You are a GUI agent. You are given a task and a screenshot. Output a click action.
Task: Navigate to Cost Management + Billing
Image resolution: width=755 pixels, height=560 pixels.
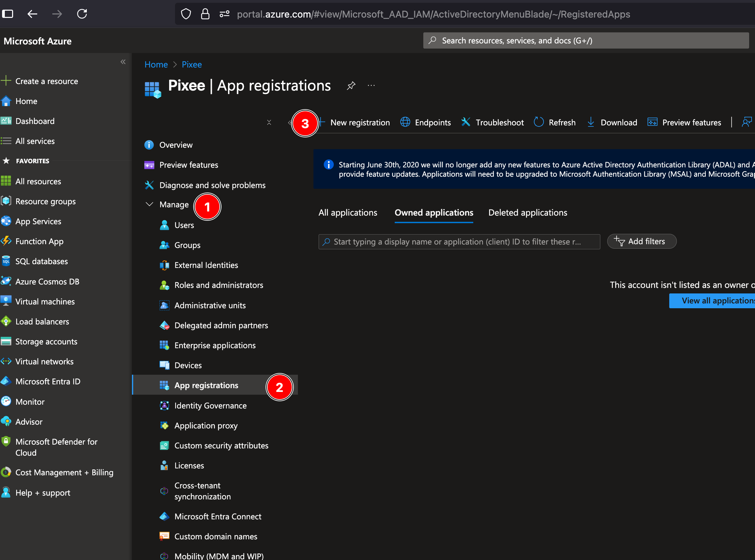(x=64, y=472)
